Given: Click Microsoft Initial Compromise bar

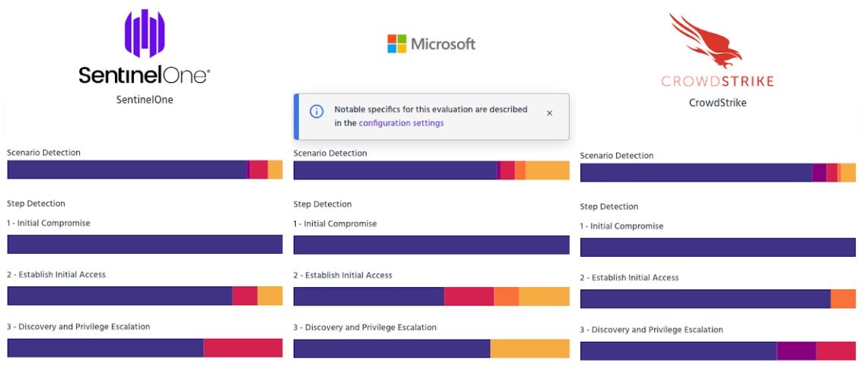Looking at the screenshot, I should 431,245.
